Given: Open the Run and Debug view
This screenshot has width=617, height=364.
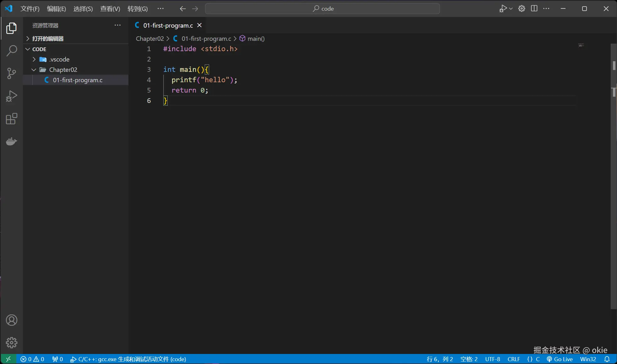Looking at the screenshot, I should 12,96.
